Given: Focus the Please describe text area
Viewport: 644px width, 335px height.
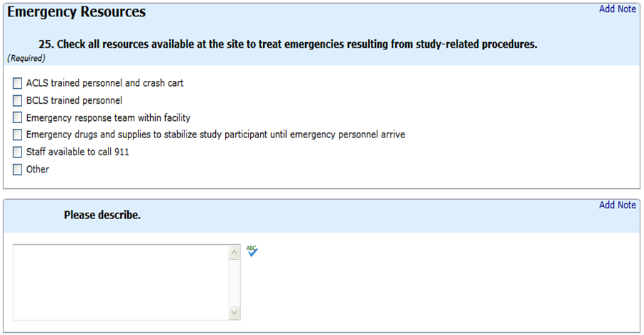Looking at the screenshot, I should coord(120,282).
